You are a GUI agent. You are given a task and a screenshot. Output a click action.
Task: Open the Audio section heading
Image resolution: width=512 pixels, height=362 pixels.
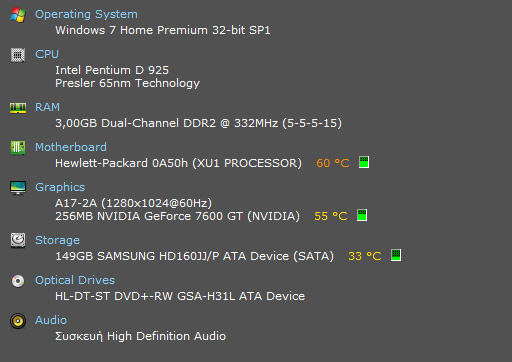tap(51, 320)
